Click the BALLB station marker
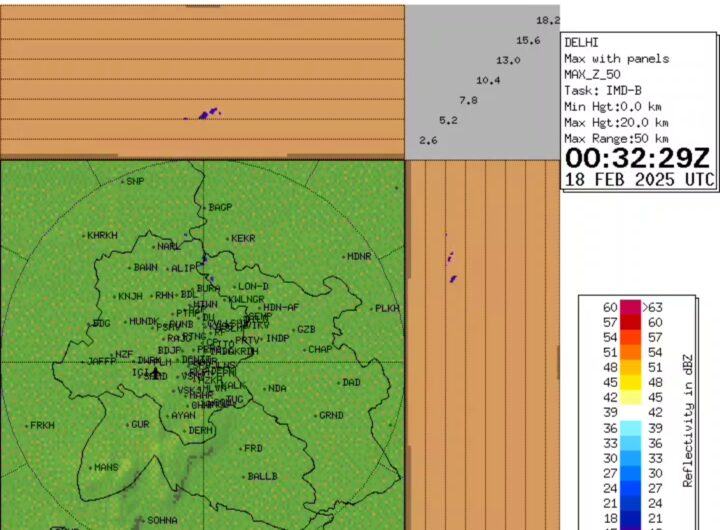The image size is (720, 530). 244,477
